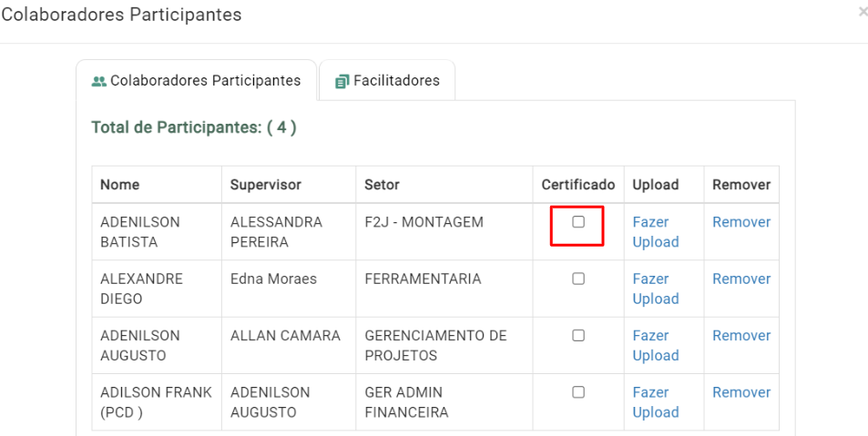Switch to the Facilitadores tab

(387, 80)
